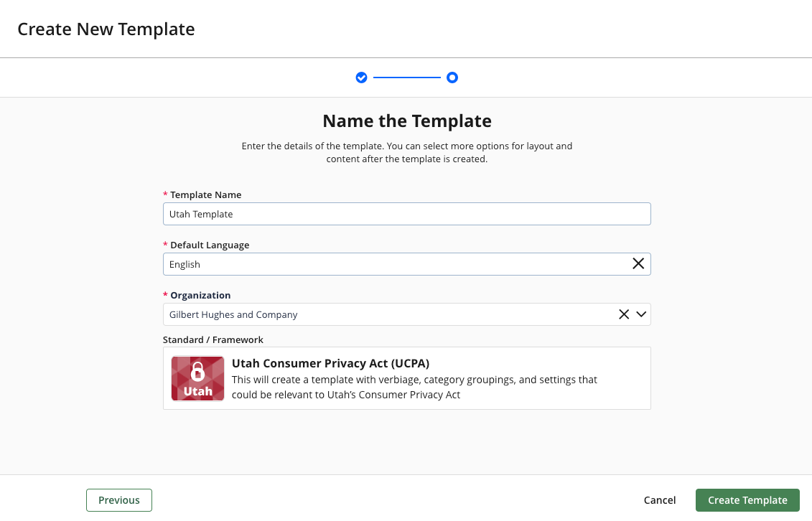
Task: Click the current step two circle indicator
Action: [452, 78]
